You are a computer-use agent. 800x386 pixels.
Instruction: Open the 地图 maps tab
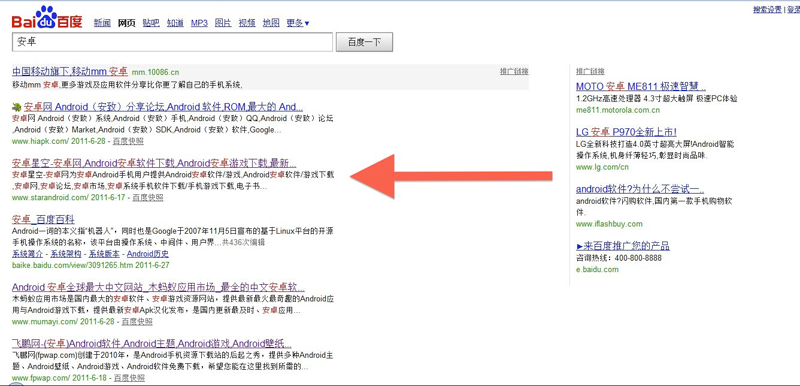pyautogui.click(x=271, y=23)
